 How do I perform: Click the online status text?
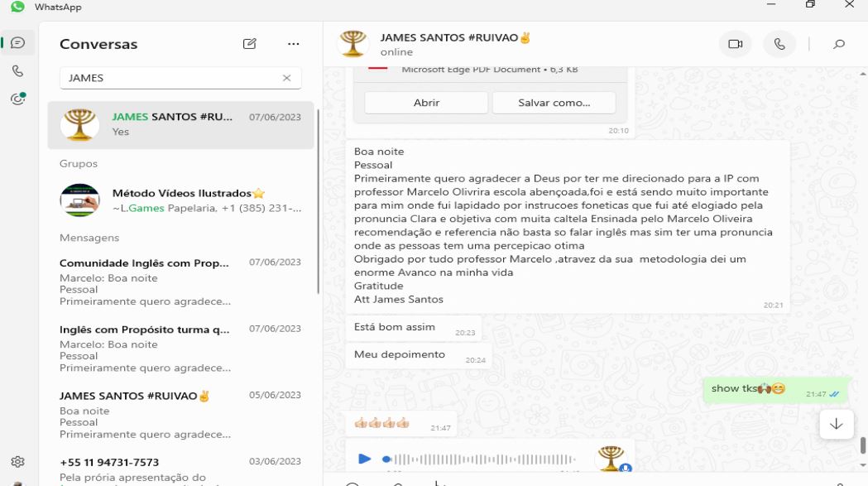[396, 52]
